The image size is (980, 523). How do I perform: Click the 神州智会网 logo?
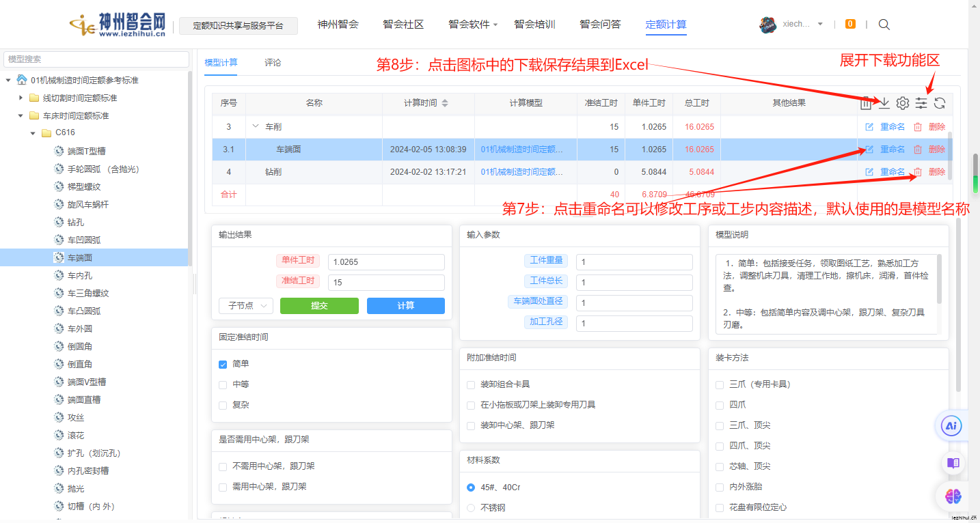[x=118, y=25]
